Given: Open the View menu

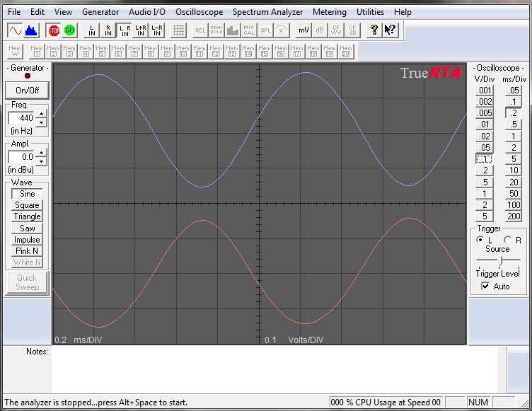Looking at the screenshot, I should tap(63, 12).
